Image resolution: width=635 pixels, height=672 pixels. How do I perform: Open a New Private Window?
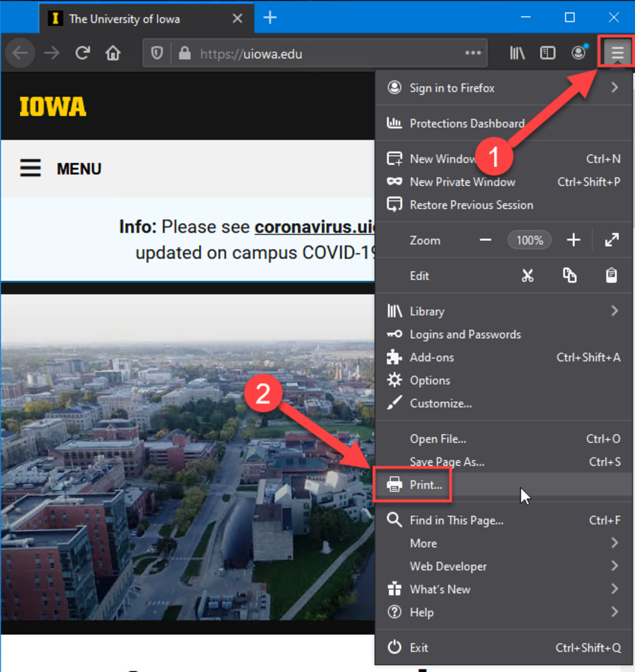pyautogui.click(x=462, y=182)
